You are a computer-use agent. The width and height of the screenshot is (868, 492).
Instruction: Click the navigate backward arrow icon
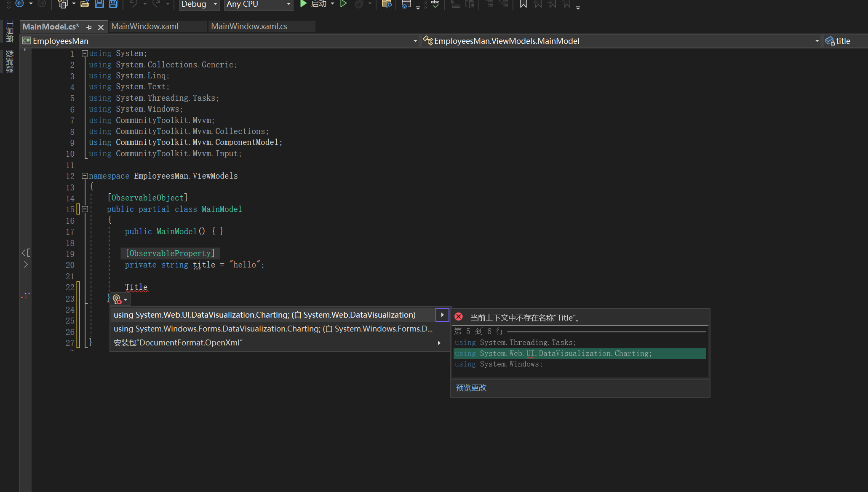tap(19, 4)
